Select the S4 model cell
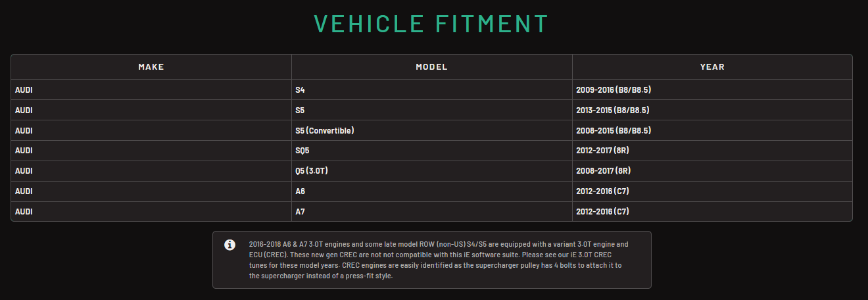 [301, 90]
